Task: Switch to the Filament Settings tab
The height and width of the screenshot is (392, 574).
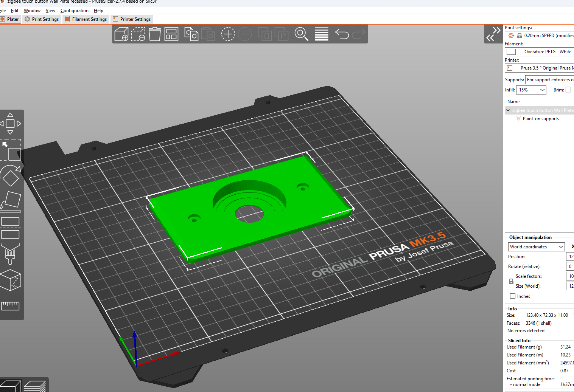Action: coord(86,19)
